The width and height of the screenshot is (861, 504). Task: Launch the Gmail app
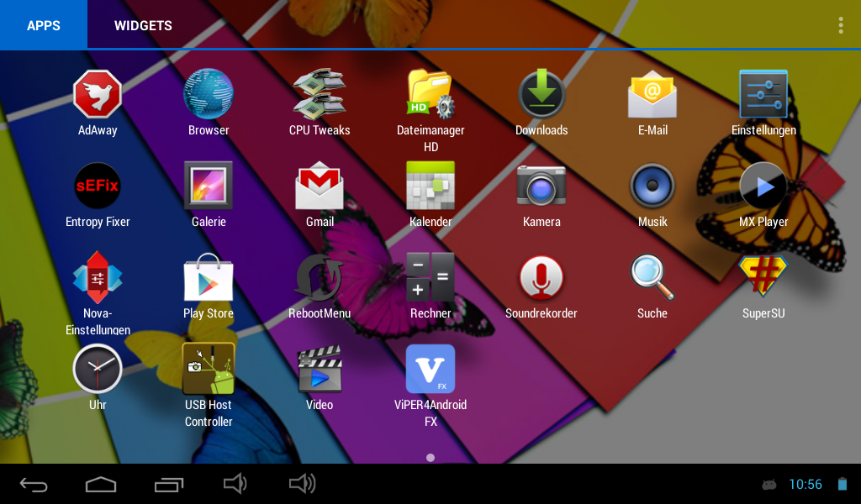click(x=319, y=186)
